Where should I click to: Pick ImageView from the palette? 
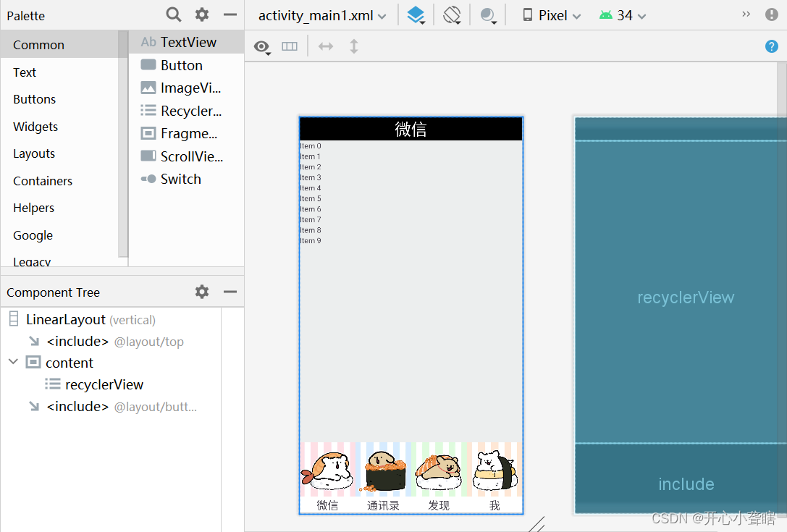[x=186, y=88]
